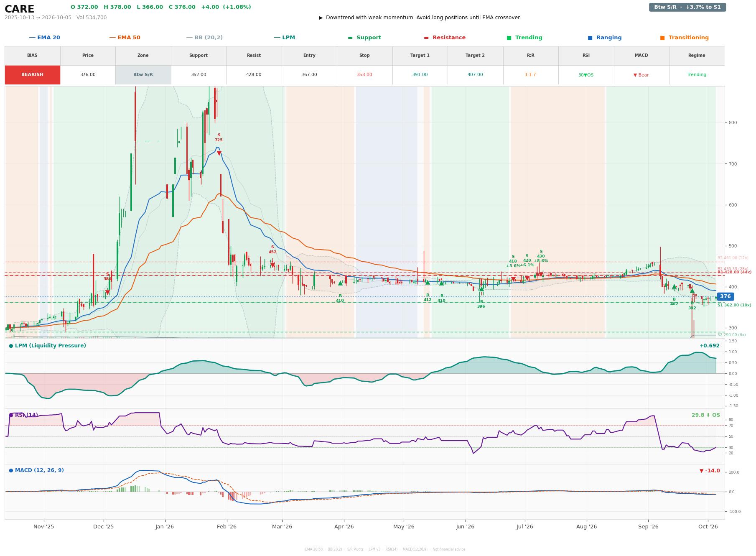Click the EMA 20 legend entry
The height and width of the screenshot is (556, 756).
(44, 38)
